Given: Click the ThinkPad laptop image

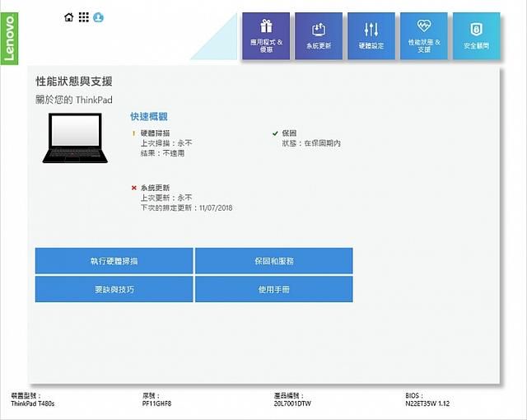Looking at the screenshot, I should pos(75,138).
